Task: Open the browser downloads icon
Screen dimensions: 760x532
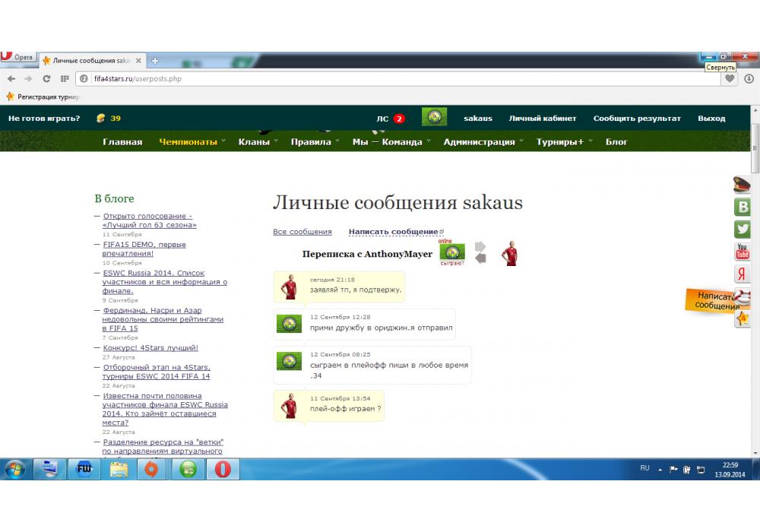Action: coord(749,78)
